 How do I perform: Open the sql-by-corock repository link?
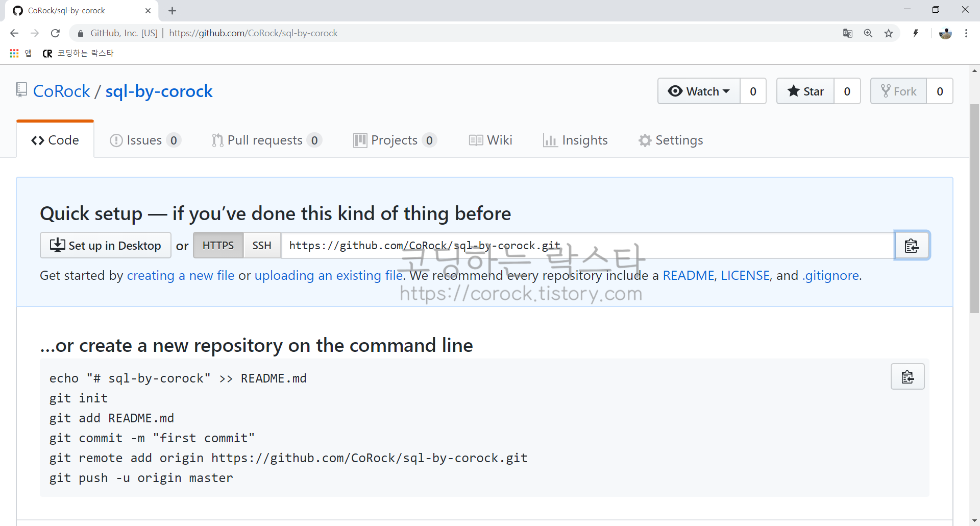159,91
